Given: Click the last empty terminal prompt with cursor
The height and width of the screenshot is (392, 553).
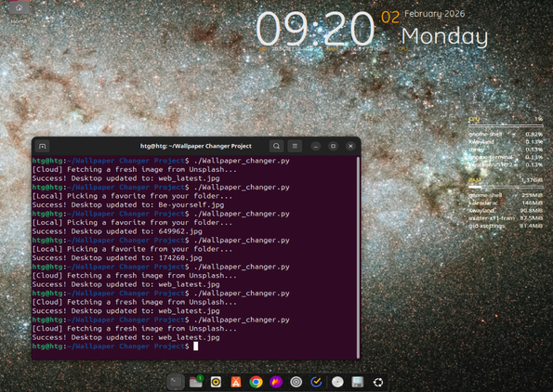Looking at the screenshot, I should [x=115, y=346].
